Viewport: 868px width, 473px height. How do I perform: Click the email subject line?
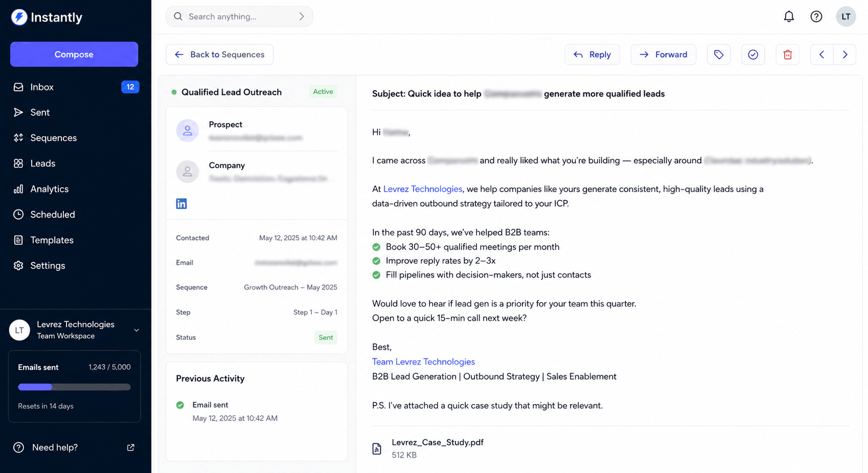518,94
